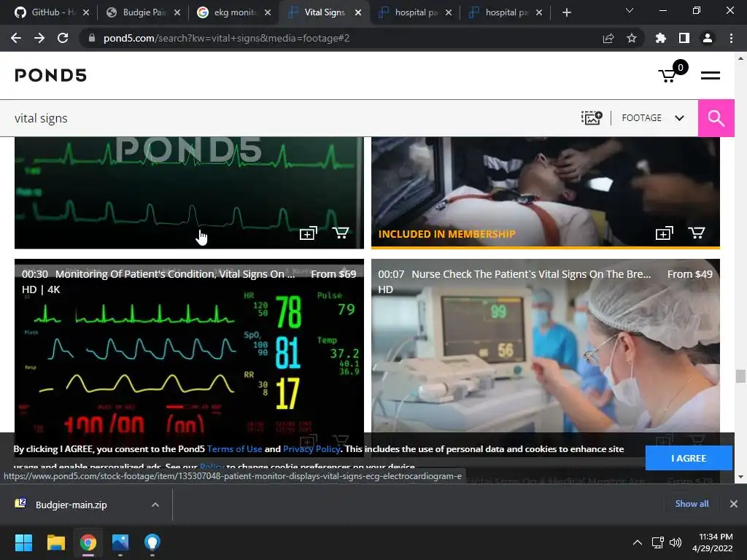
Task: Open the Chrome profile icon
Action: click(708, 38)
